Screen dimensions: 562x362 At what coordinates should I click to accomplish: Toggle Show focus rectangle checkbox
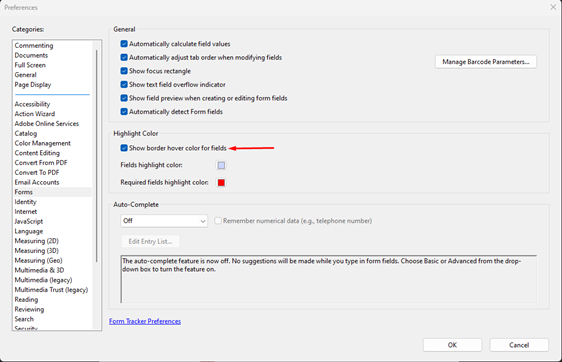(124, 71)
